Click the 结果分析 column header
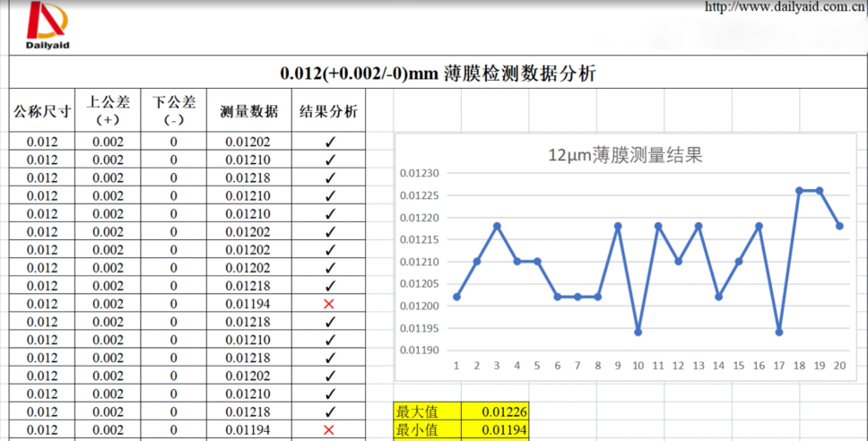The height and width of the screenshot is (441, 868). click(x=328, y=111)
